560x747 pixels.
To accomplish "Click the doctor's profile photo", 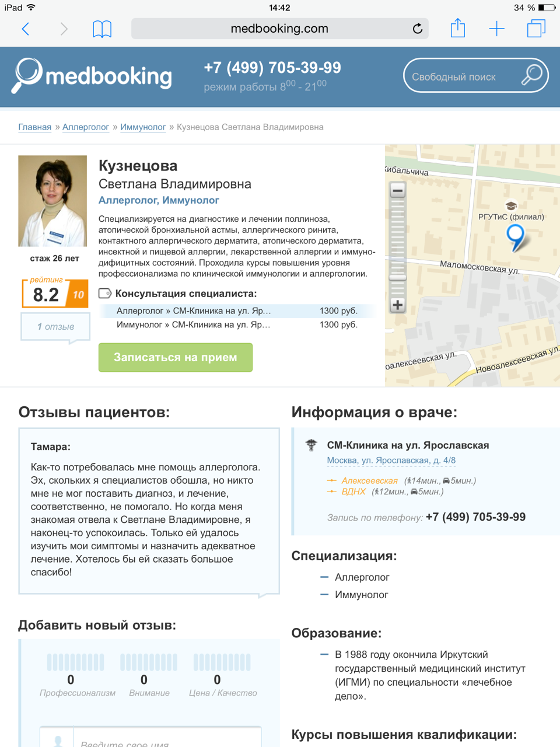I will click(x=52, y=201).
